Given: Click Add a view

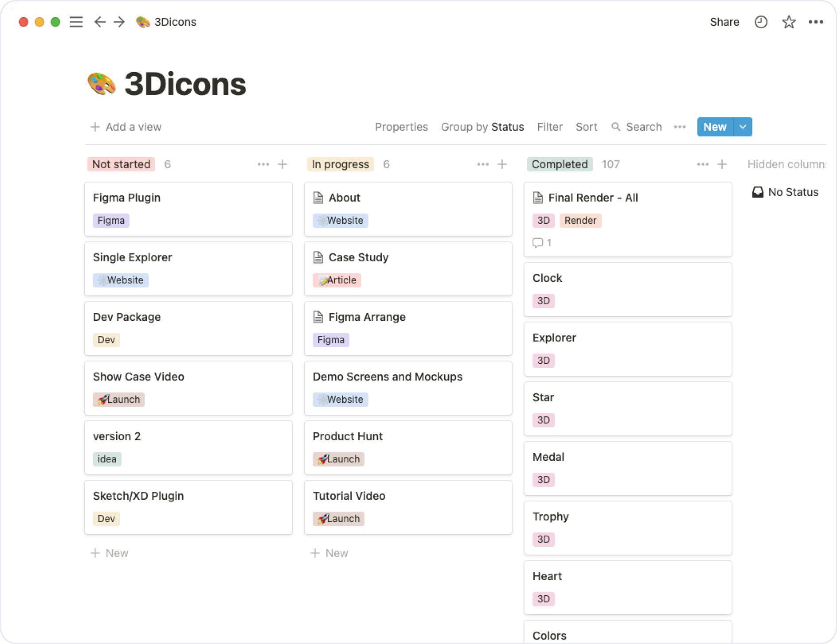Looking at the screenshot, I should (x=125, y=127).
